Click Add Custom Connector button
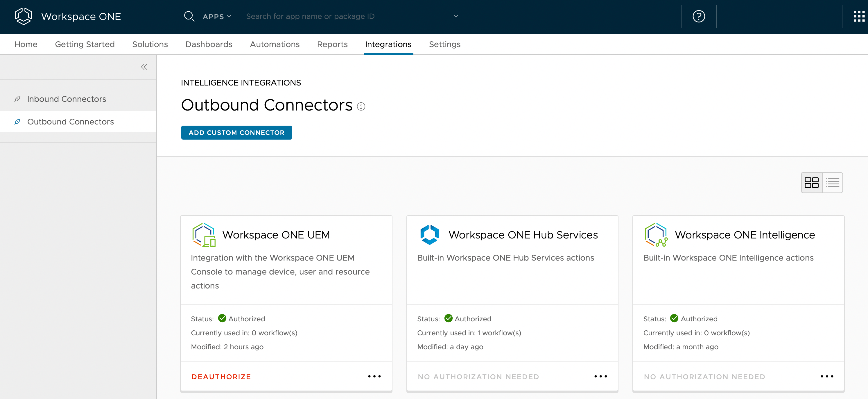The width and height of the screenshot is (868, 399). click(236, 133)
